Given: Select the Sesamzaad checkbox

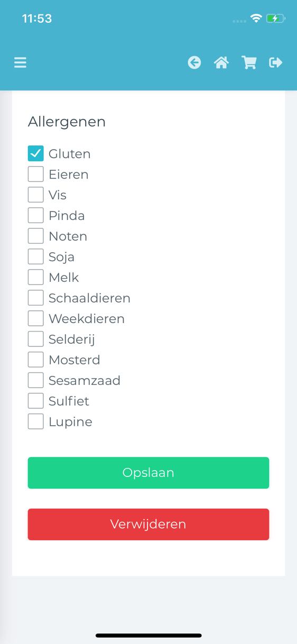Looking at the screenshot, I should [35, 380].
